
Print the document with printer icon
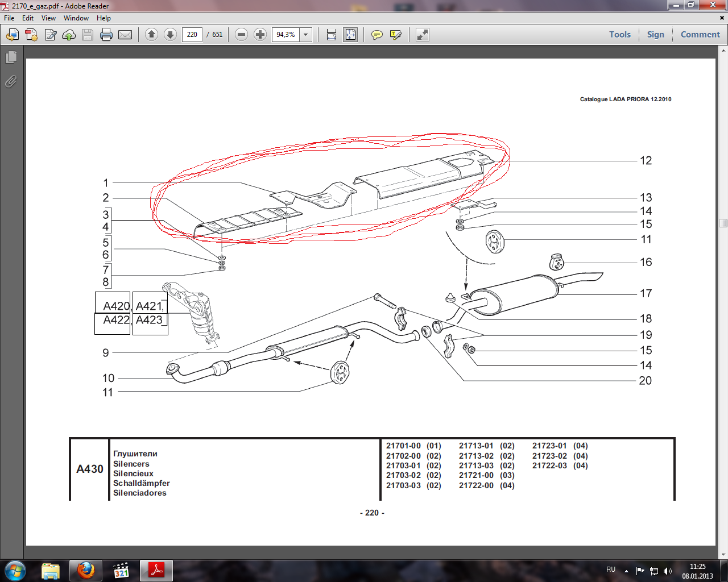(x=106, y=35)
